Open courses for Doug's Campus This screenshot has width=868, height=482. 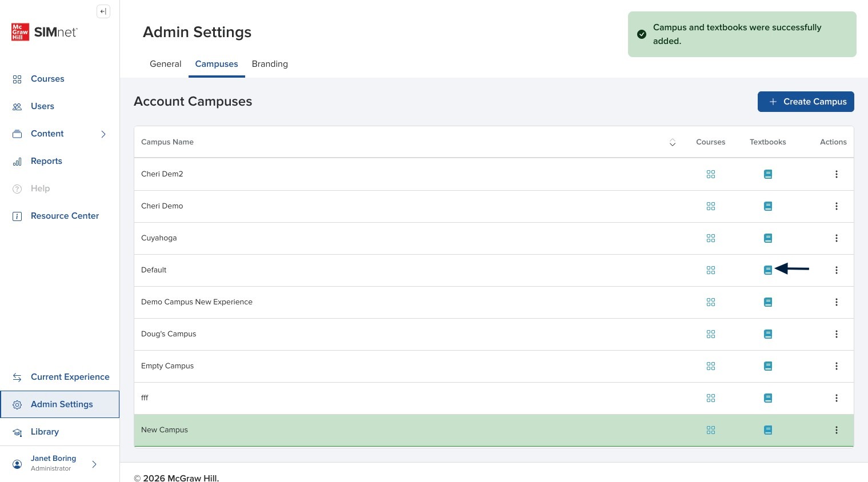click(711, 334)
